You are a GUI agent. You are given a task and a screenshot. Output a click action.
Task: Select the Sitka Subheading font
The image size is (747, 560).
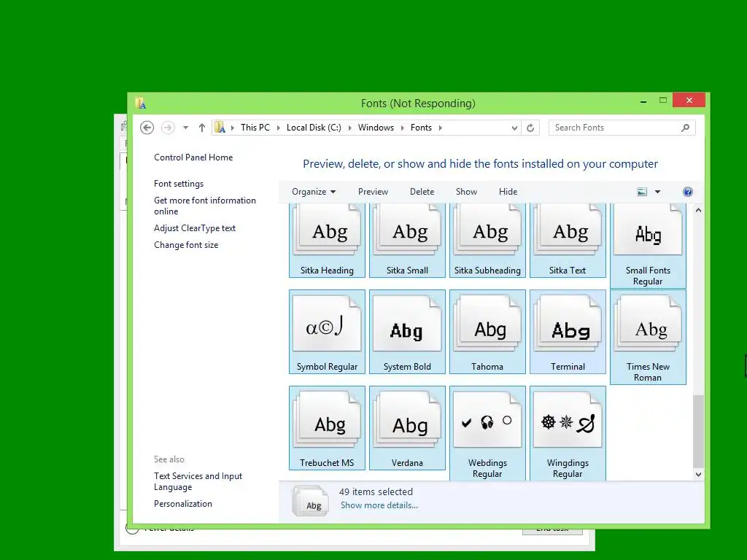[x=487, y=241]
